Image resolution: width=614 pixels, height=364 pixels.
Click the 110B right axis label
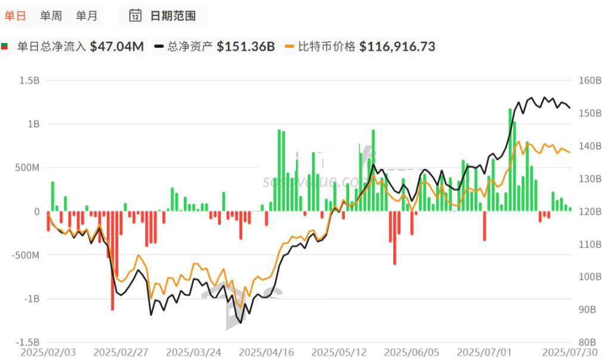(590, 245)
